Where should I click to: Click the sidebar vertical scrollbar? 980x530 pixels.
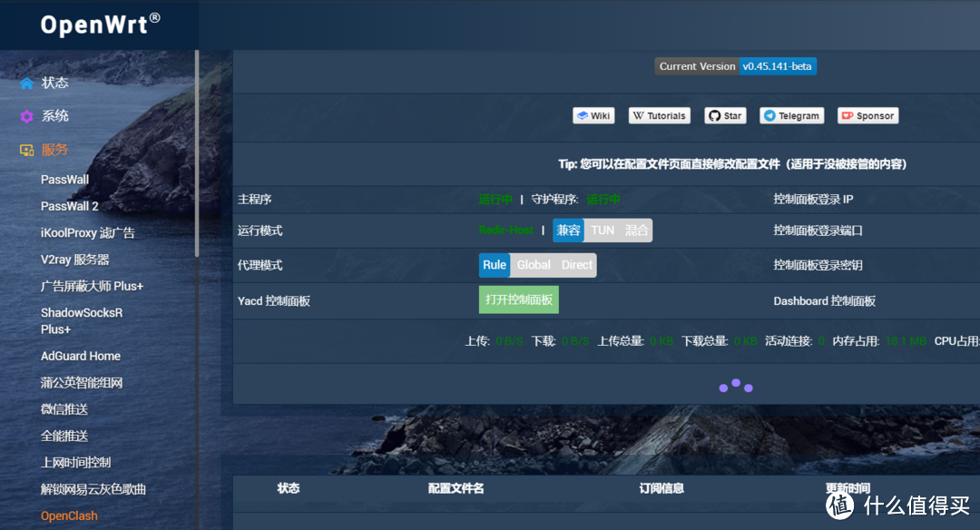click(197, 153)
